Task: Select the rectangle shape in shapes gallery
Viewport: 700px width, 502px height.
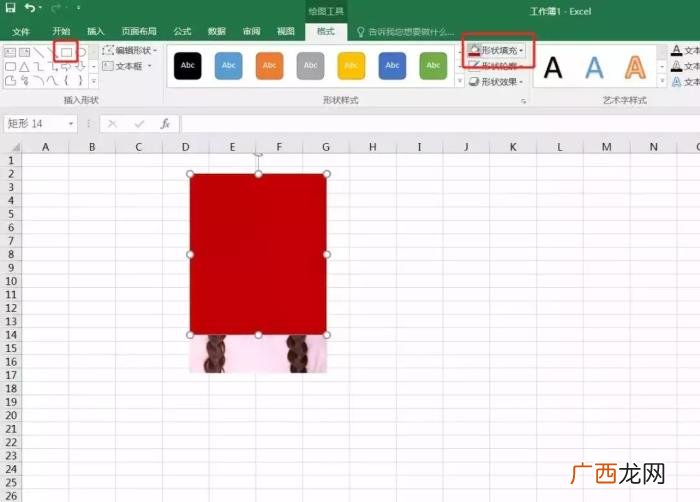Action: (x=66, y=52)
